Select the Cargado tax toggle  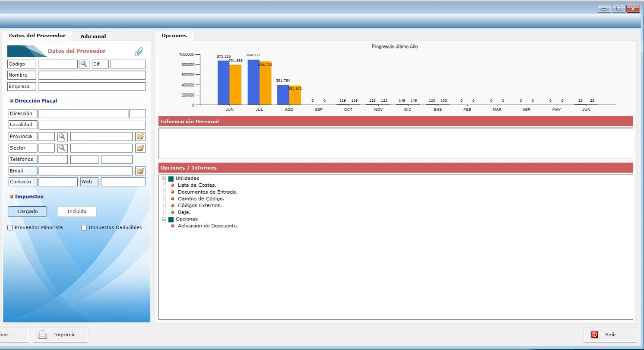coord(27,212)
